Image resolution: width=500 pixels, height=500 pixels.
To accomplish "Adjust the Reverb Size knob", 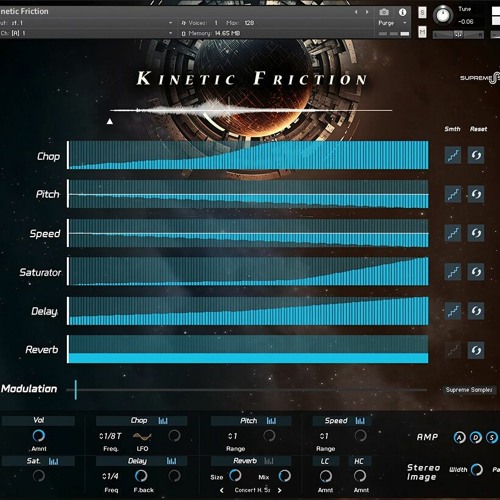I will pos(235,476).
